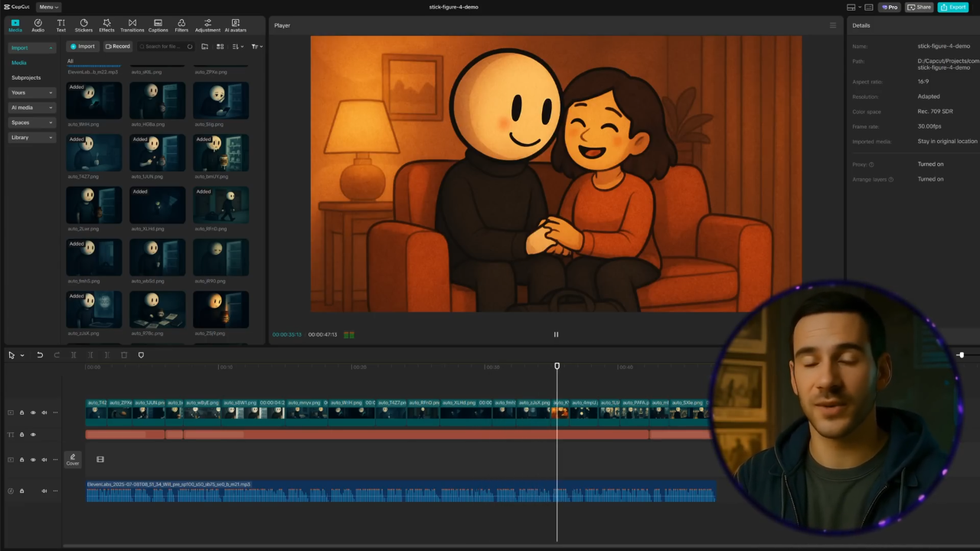
Task: Open the Adjustment panel icon
Action: pos(207,25)
